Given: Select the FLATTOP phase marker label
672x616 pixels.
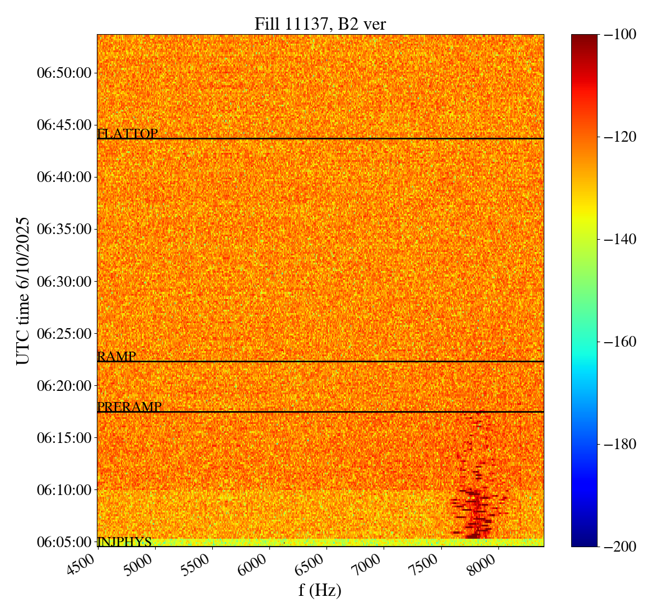Looking at the screenshot, I should pyautogui.click(x=128, y=134).
